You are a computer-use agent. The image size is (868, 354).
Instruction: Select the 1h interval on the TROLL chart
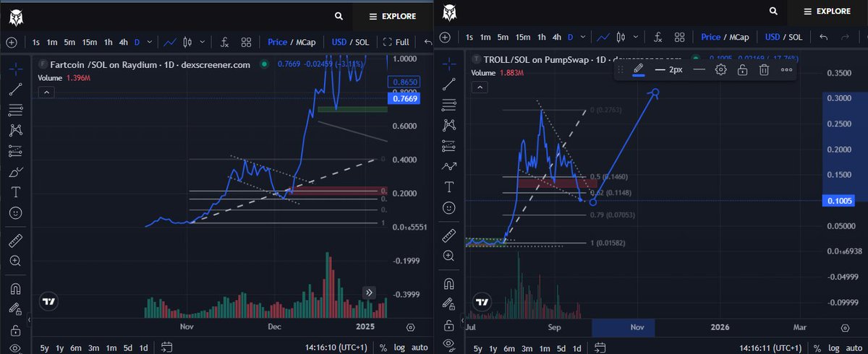click(x=542, y=38)
